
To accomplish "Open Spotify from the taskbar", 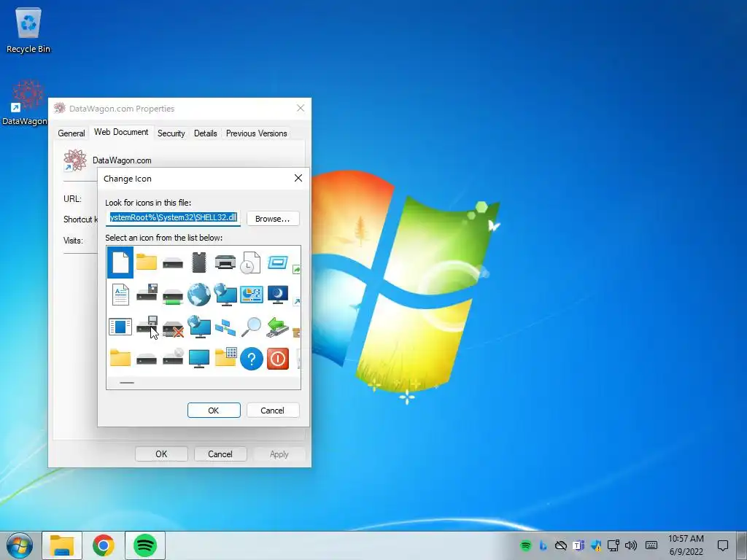I will 145,545.
